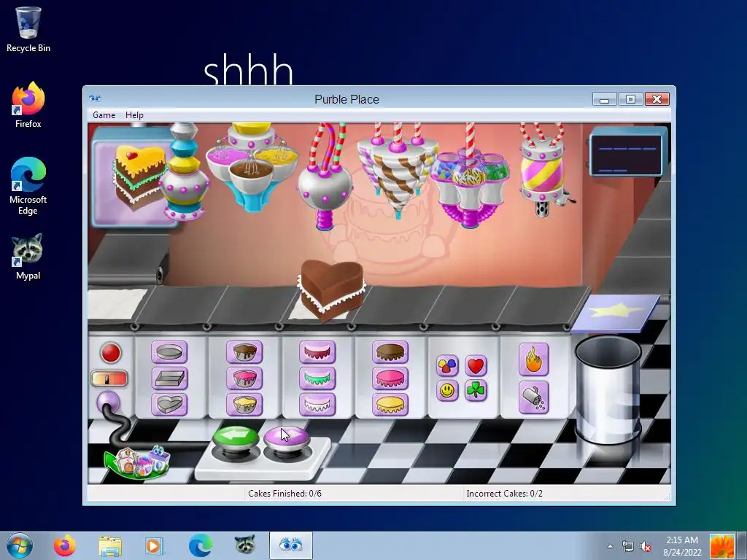Apply chocolate top icing
747x560 pixels.
coord(390,352)
